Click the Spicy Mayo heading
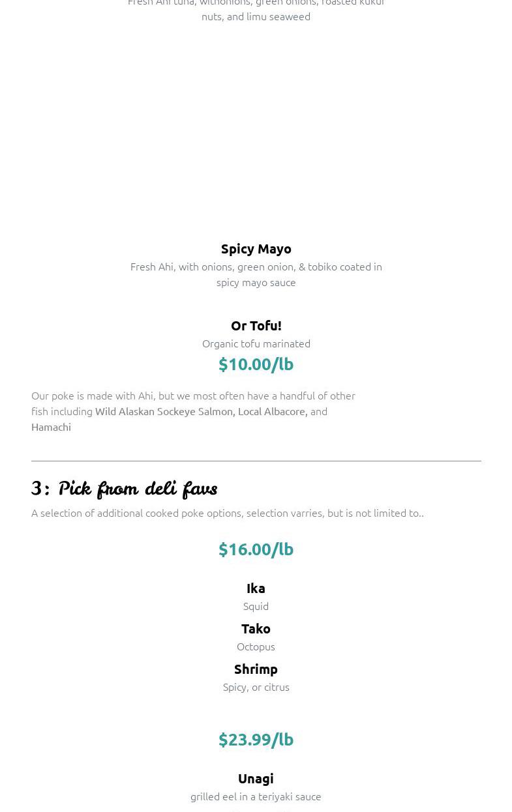The width and height of the screenshot is (512, 812). tap(256, 248)
